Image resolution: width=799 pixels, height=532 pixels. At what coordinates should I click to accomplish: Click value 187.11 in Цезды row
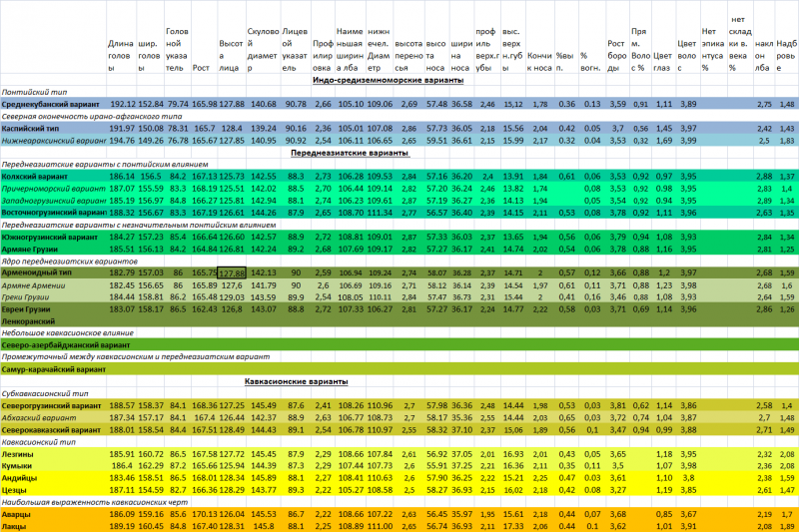pyautogui.click(x=123, y=490)
